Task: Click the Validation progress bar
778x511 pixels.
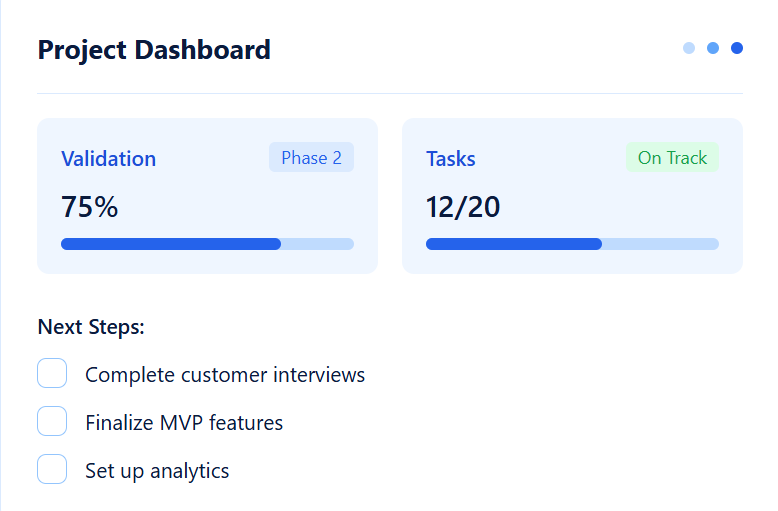Action: click(207, 244)
